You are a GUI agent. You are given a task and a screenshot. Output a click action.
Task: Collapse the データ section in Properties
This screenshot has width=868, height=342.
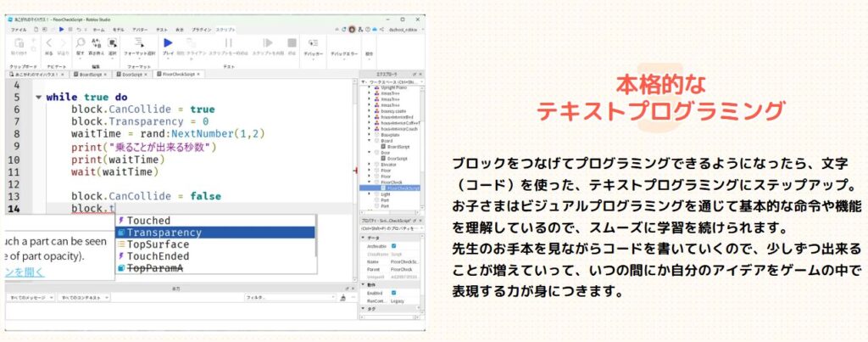(x=363, y=238)
